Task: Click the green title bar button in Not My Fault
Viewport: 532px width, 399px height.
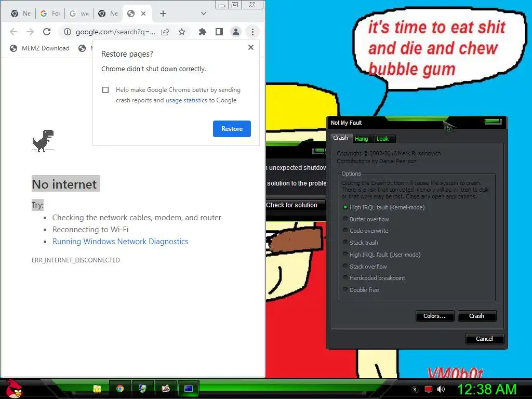Action: pyautogui.click(x=493, y=122)
